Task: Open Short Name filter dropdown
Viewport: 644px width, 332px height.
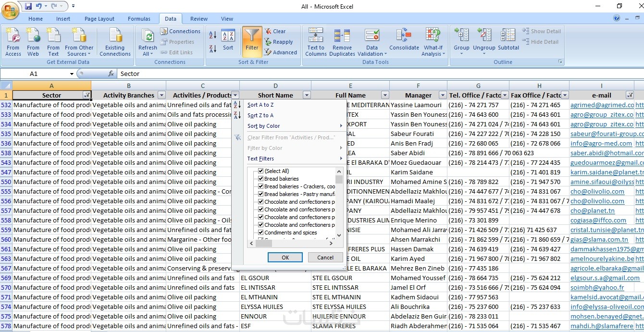Action: pos(307,95)
